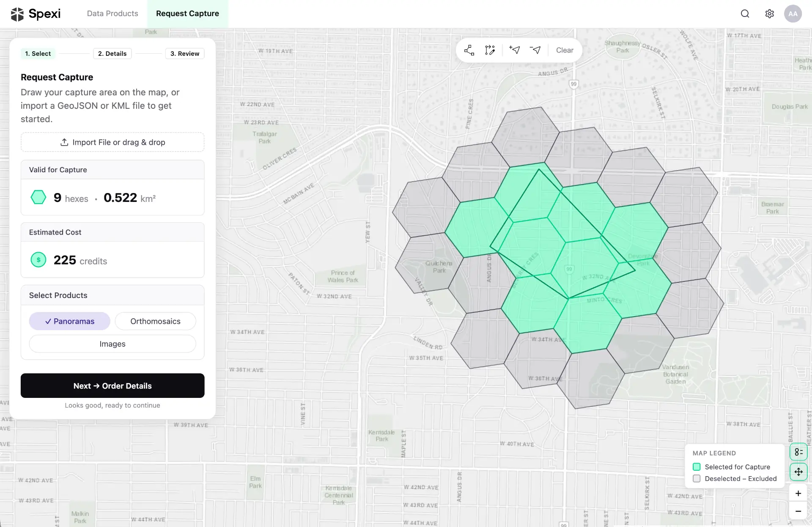812x527 pixels.
Task: Click the Quilchena Park map label
Action: (439, 267)
